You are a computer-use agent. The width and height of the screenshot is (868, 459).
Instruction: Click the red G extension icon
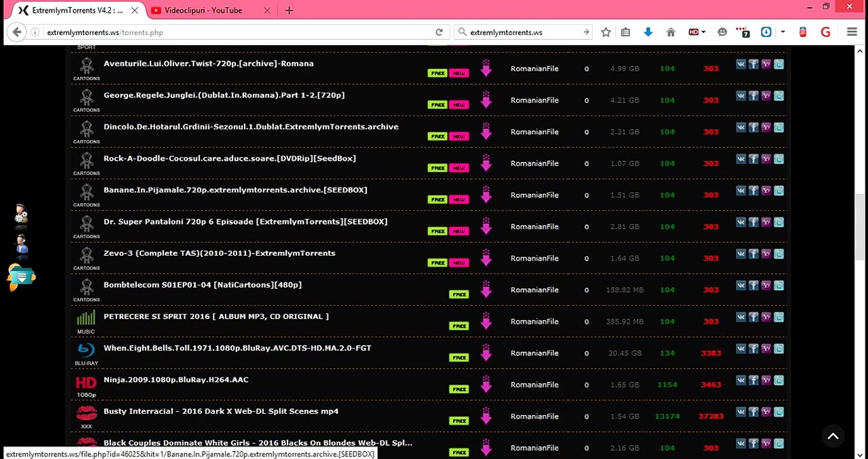[826, 32]
